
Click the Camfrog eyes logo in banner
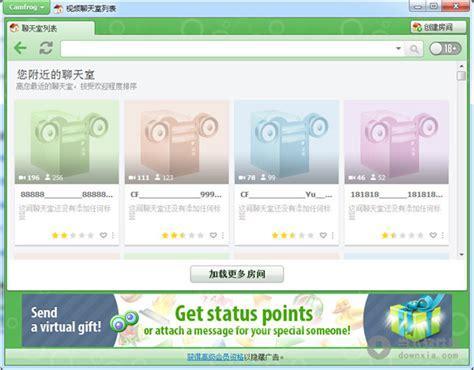(x=124, y=322)
